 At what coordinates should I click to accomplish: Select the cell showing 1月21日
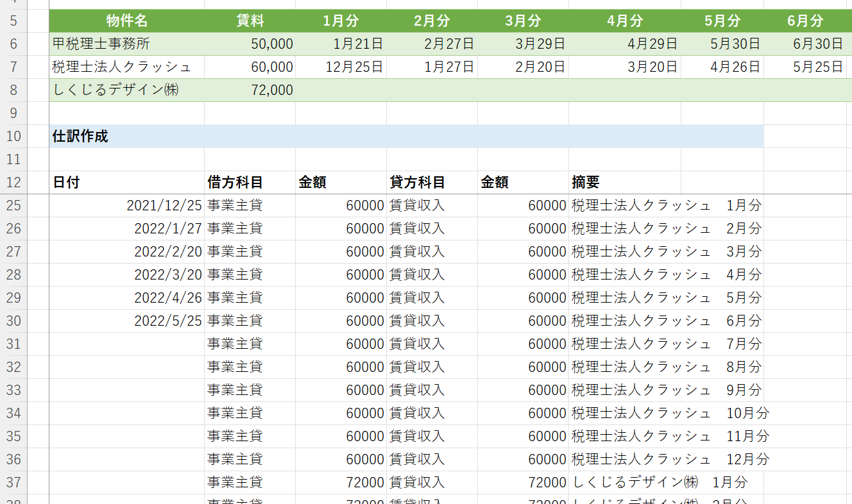pos(341,44)
